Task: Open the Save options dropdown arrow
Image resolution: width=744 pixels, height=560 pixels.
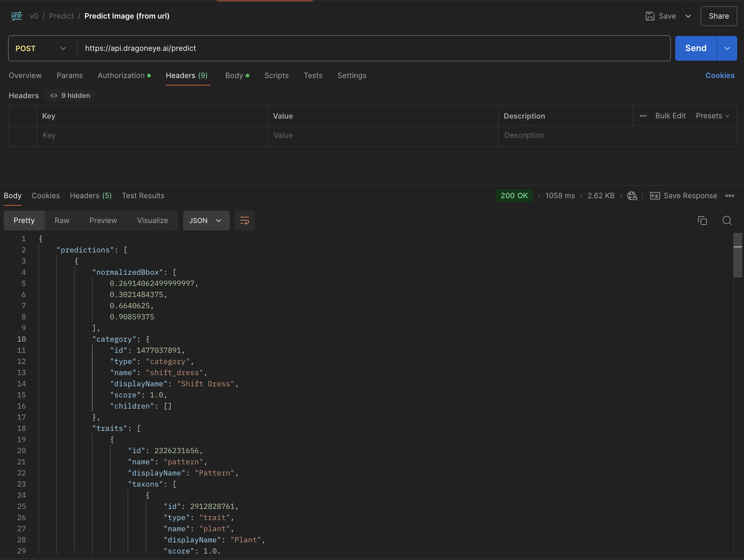Action: tap(688, 16)
